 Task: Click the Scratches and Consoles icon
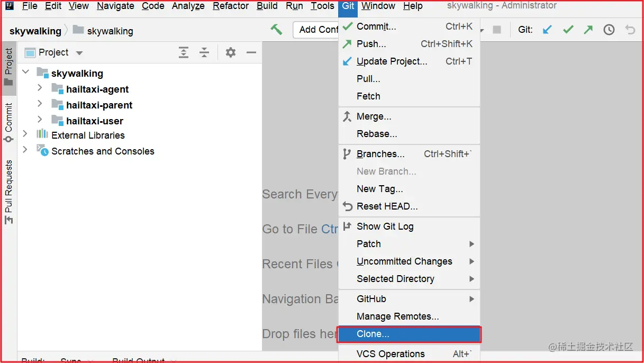(x=42, y=150)
